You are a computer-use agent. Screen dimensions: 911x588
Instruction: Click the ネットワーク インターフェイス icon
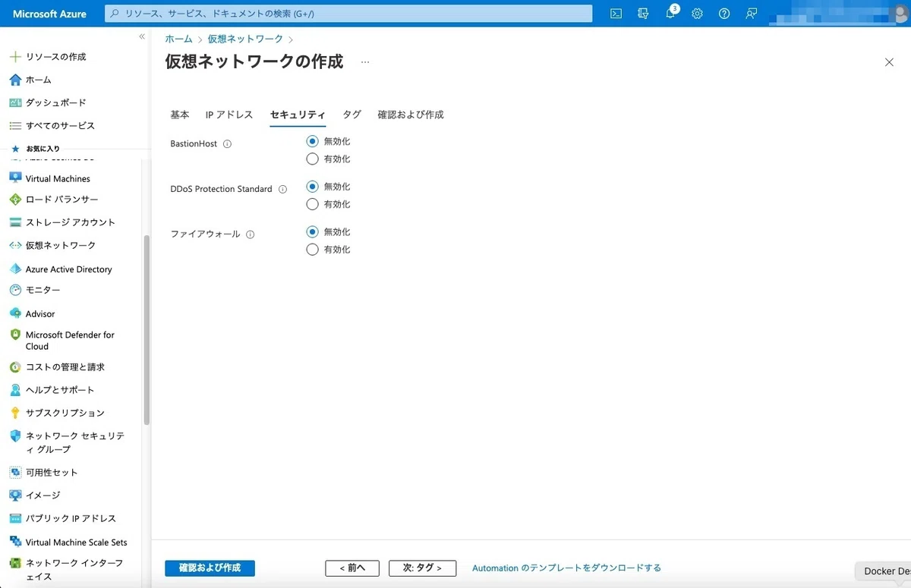[15, 564]
